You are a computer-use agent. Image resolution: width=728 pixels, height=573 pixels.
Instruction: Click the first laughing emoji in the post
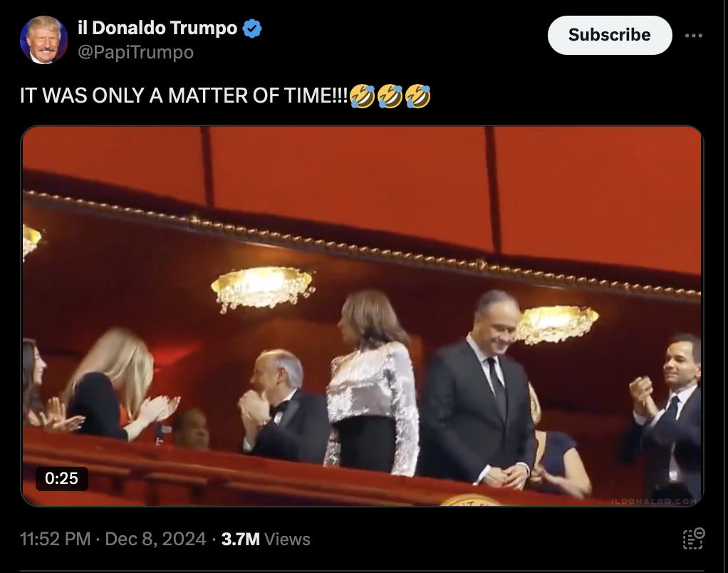362,96
